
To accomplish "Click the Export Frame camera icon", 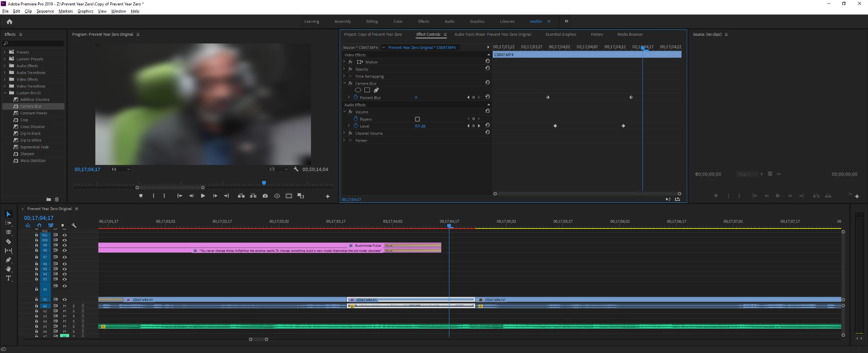I will (265, 196).
